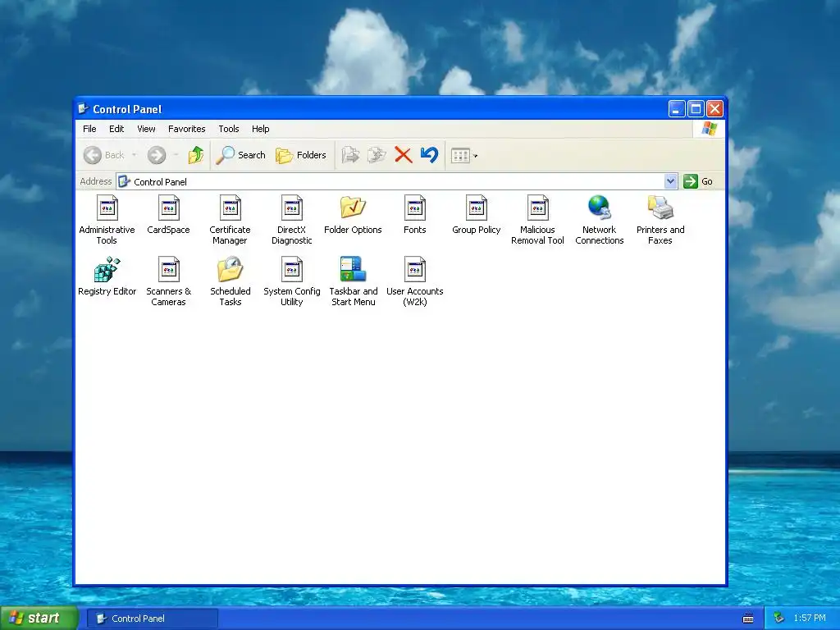Click the blue Undo toolbar icon
This screenshot has height=630, width=840.
coord(430,155)
